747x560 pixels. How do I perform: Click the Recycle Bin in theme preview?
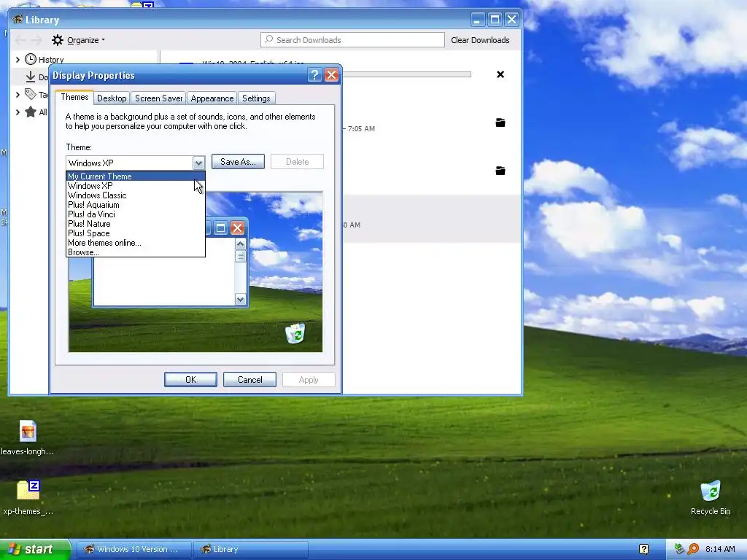tap(295, 333)
